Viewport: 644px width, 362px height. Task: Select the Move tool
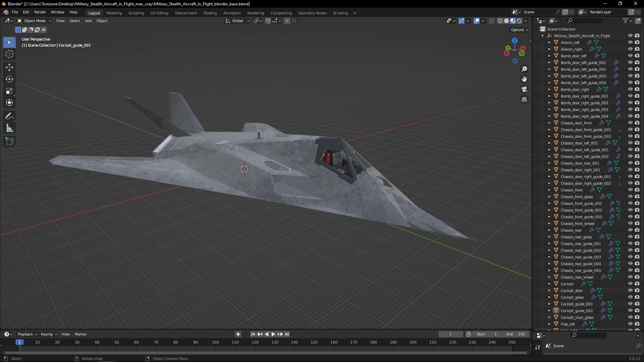9,67
